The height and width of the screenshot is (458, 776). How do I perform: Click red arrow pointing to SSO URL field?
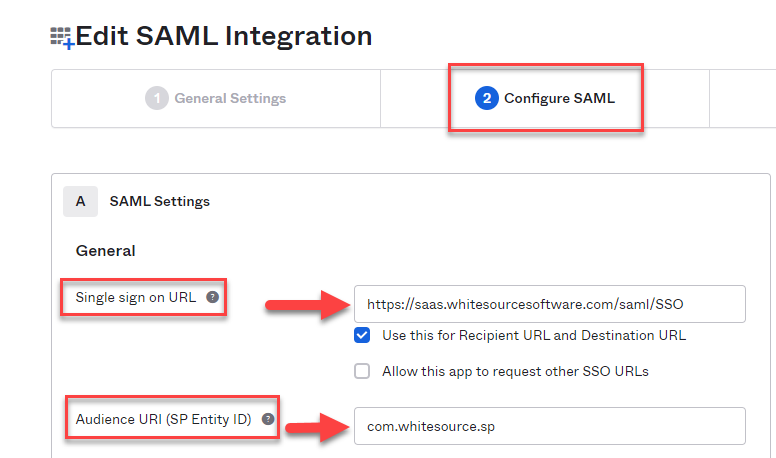pyautogui.click(x=305, y=303)
